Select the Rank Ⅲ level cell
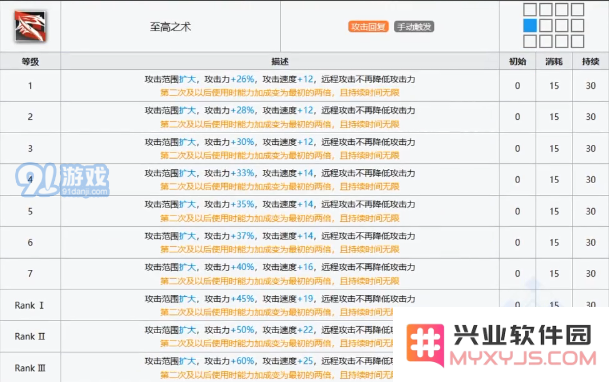609x382 pixels. coord(30,368)
